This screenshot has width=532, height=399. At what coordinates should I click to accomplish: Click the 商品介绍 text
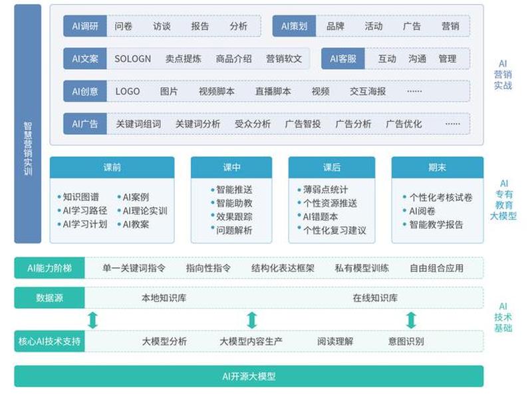(x=234, y=59)
